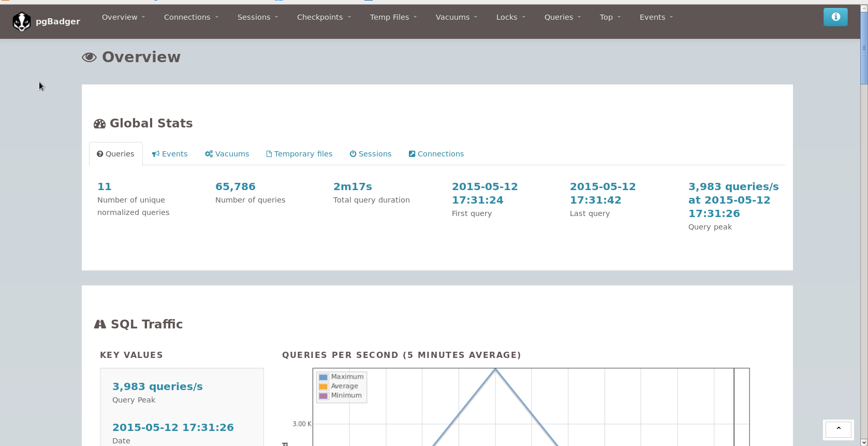This screenshot has width=868, height=446.
Task: Expand the Queries menu in the navbar
Action: 562,17
